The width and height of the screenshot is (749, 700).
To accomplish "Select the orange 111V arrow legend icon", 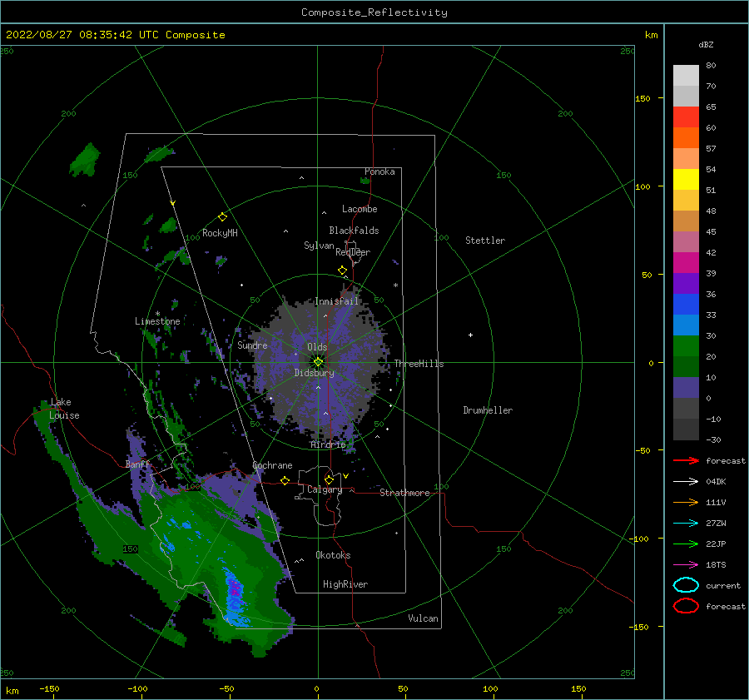I will click(x=686, y=502).
